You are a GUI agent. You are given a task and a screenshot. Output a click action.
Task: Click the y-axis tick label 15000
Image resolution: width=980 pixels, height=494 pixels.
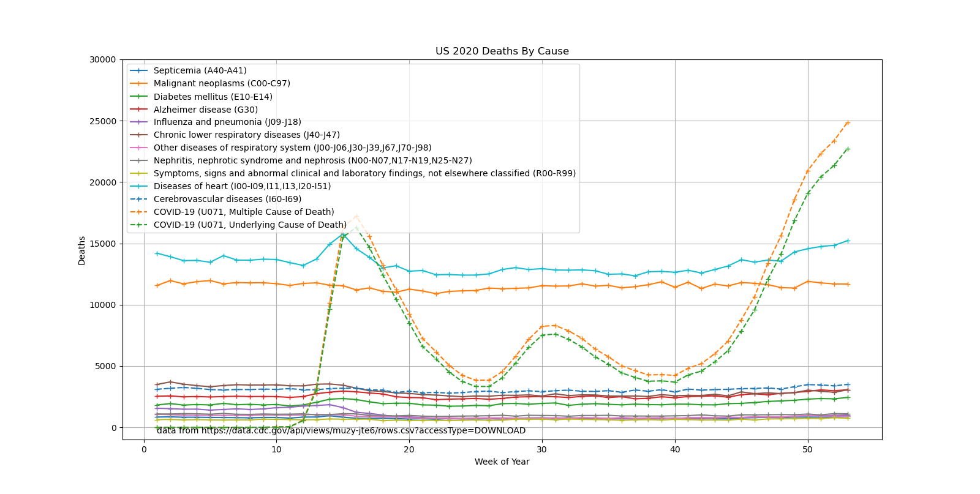point(102,244)
